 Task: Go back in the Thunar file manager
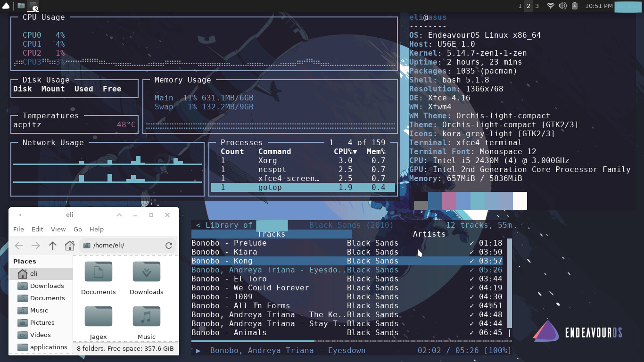click(19, 245)
